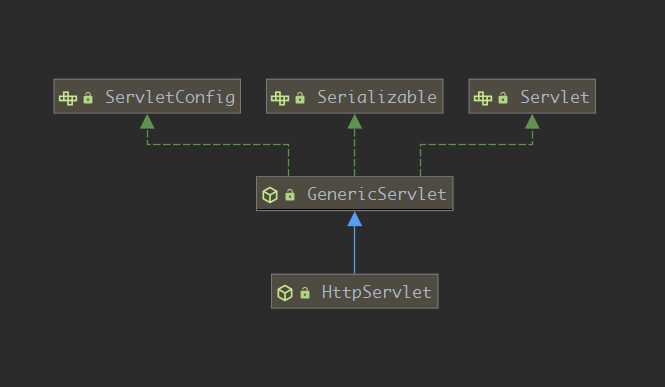Click the green arrowhead under Servlet

(532, 122)
